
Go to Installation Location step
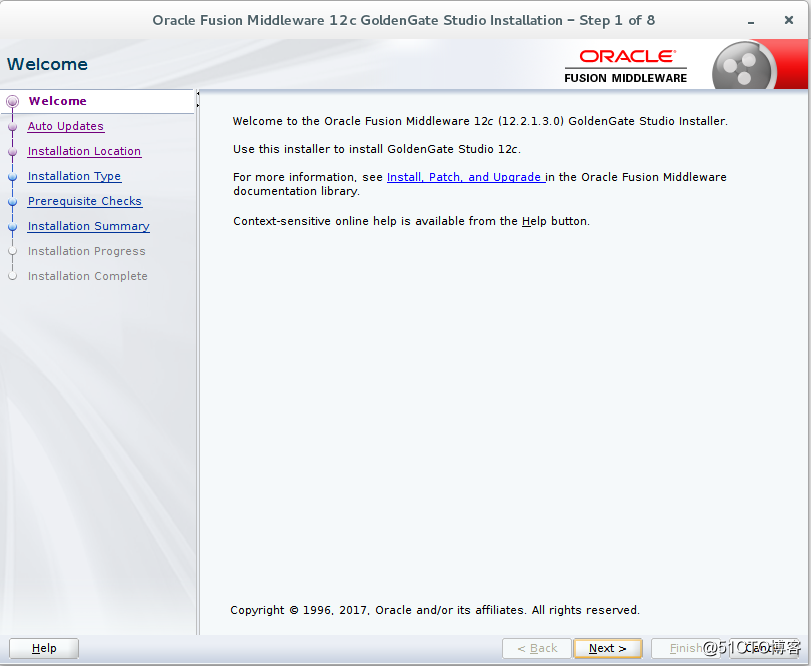(84, 151)
